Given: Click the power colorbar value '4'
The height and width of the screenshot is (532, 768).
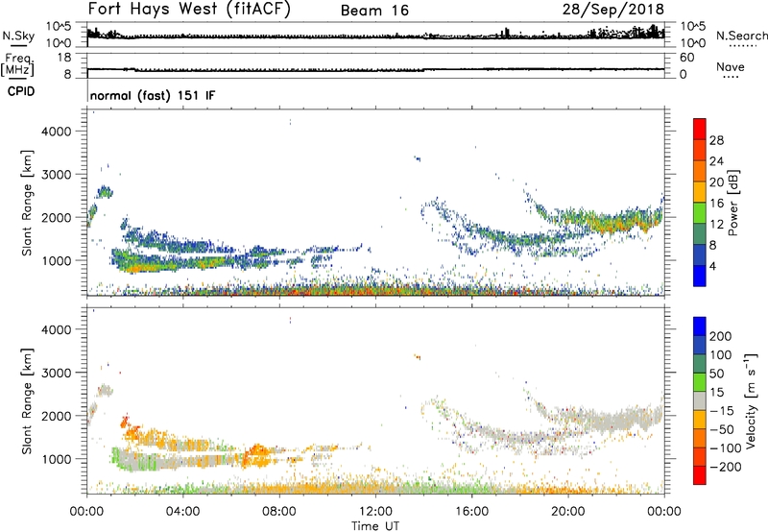Looking at the screenshot, I should point(712,266).
